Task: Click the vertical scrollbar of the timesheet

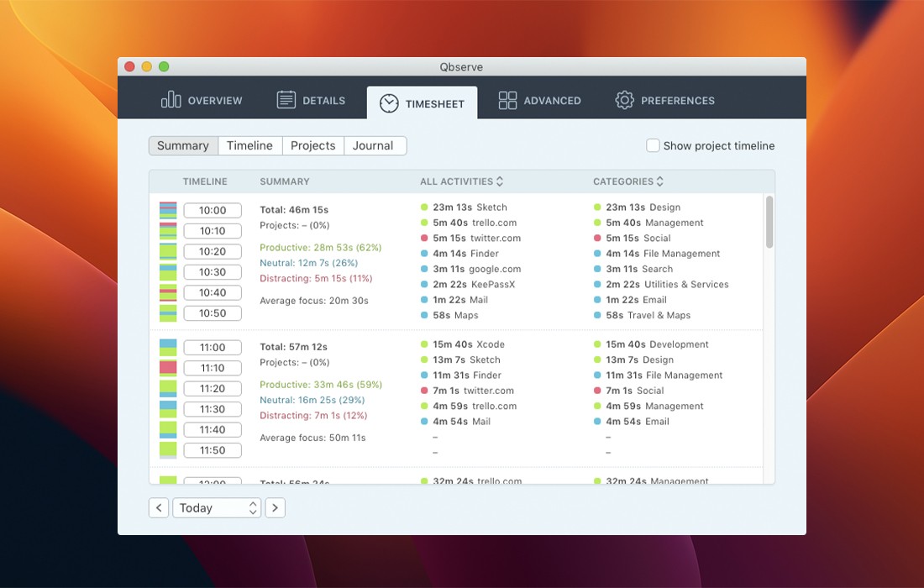Action: pyautogui.click(x=769, y=222)
